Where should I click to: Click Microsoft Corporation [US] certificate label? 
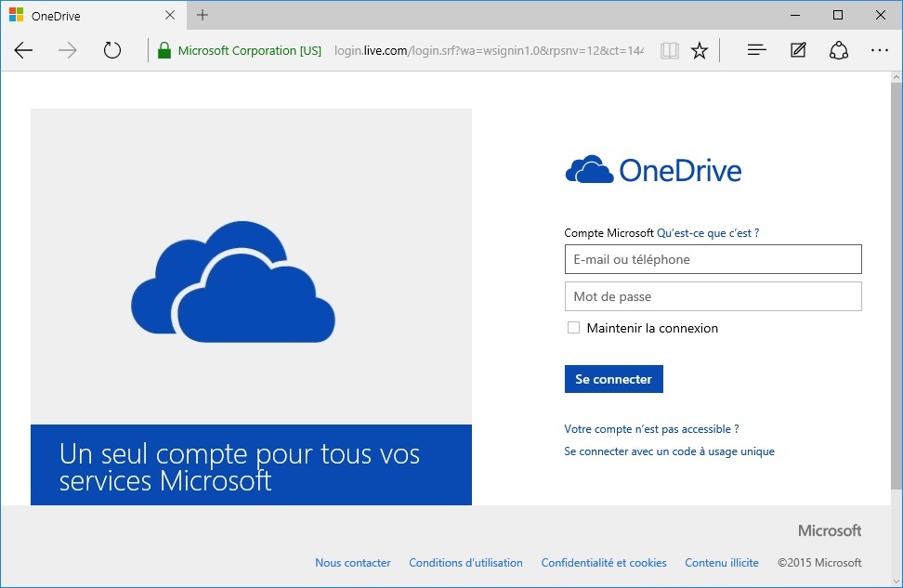[249, 51]
